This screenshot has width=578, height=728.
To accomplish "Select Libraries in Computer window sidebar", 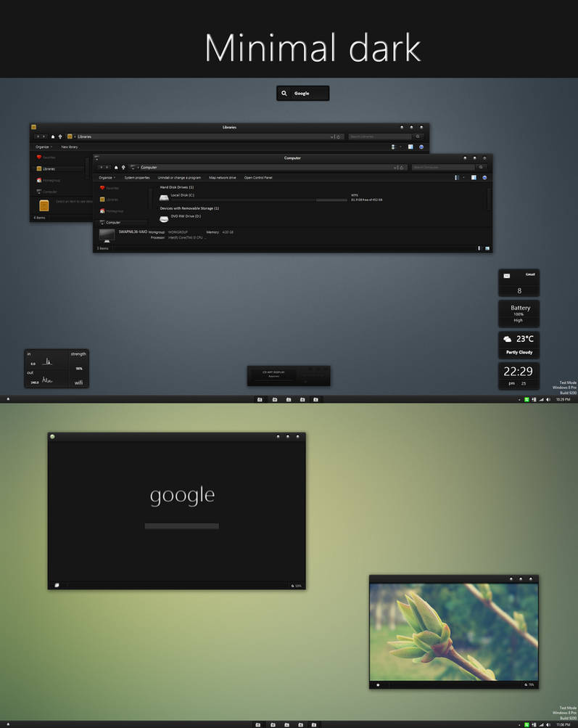I will pyautogui.click(x=109, y=199).
